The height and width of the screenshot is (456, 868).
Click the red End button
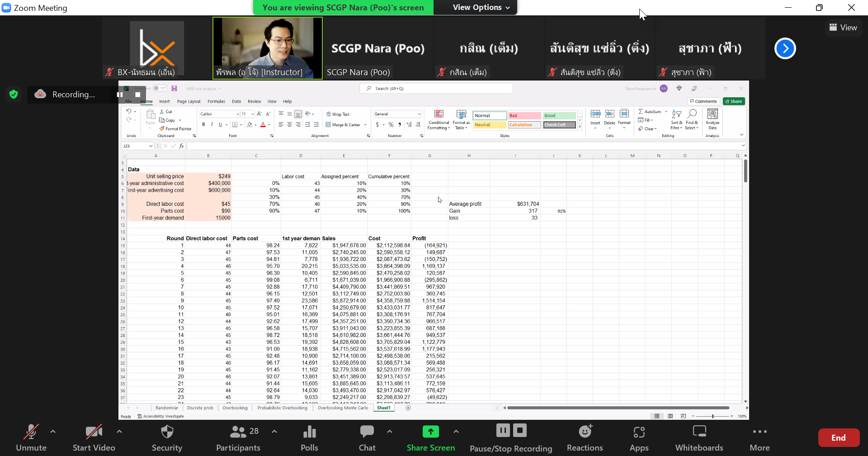839,437
